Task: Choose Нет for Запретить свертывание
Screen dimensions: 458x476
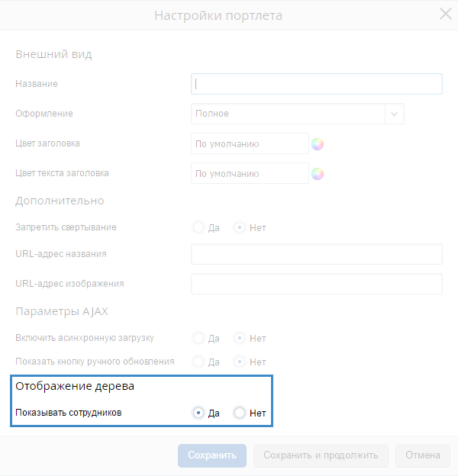Action: point(240,227)
